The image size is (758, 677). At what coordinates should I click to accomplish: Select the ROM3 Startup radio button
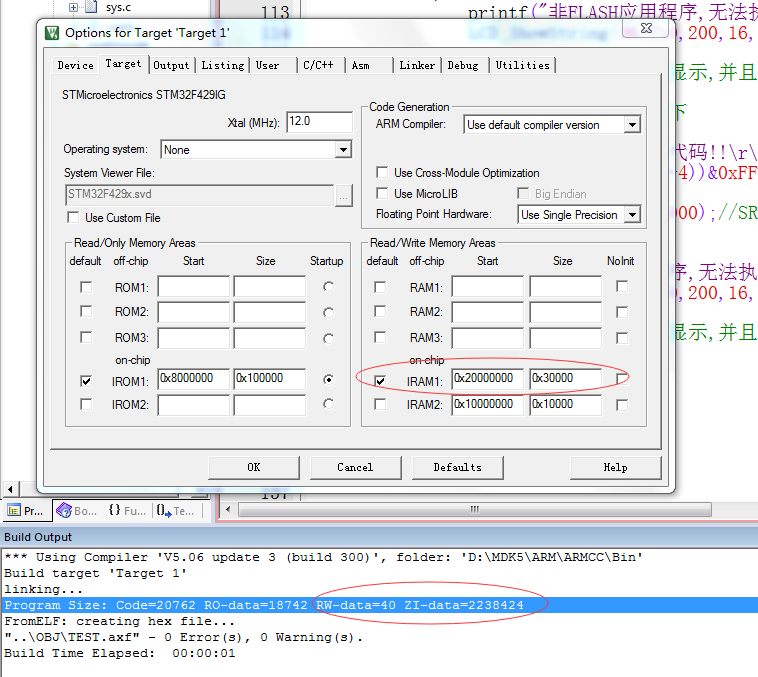[x=328, y=338]
